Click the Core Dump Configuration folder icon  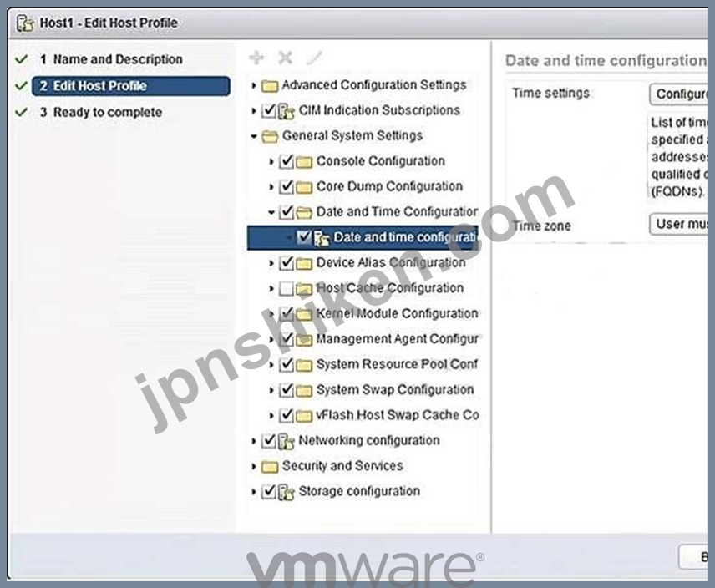point(304,187)
